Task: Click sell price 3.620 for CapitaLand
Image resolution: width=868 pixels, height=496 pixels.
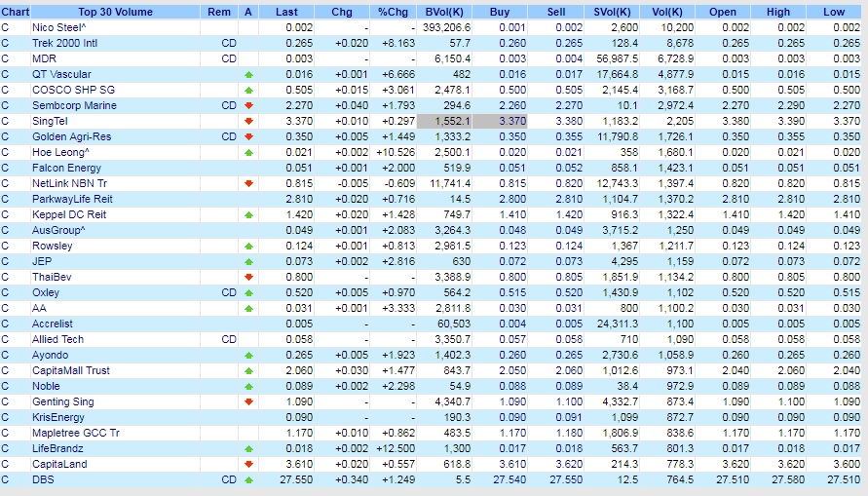Action: point(569,465)
